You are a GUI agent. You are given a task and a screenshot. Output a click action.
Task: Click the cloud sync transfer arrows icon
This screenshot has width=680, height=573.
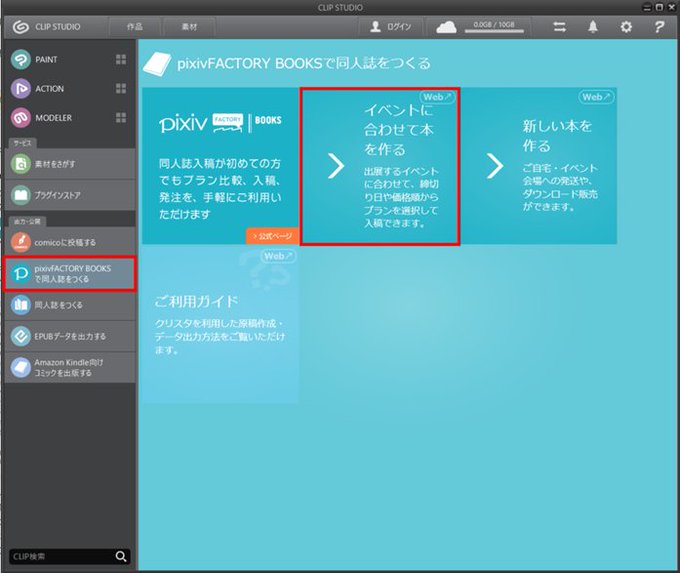tap(559, 27)
